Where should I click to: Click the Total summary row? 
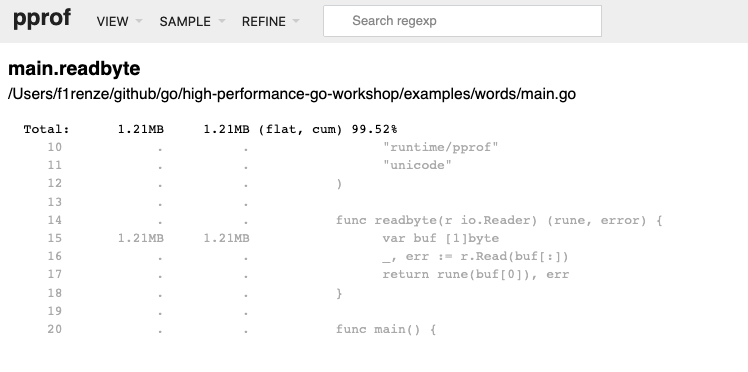point(210,129)
